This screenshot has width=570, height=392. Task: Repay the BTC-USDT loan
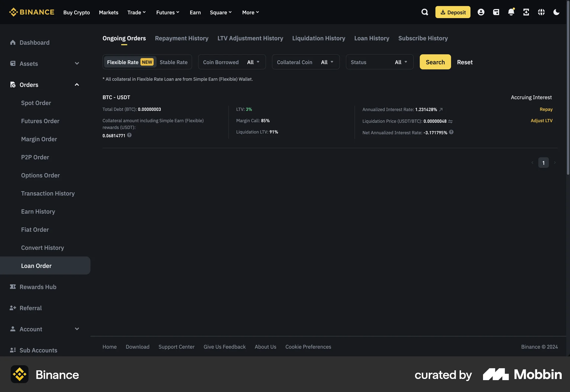coord(546,109)
